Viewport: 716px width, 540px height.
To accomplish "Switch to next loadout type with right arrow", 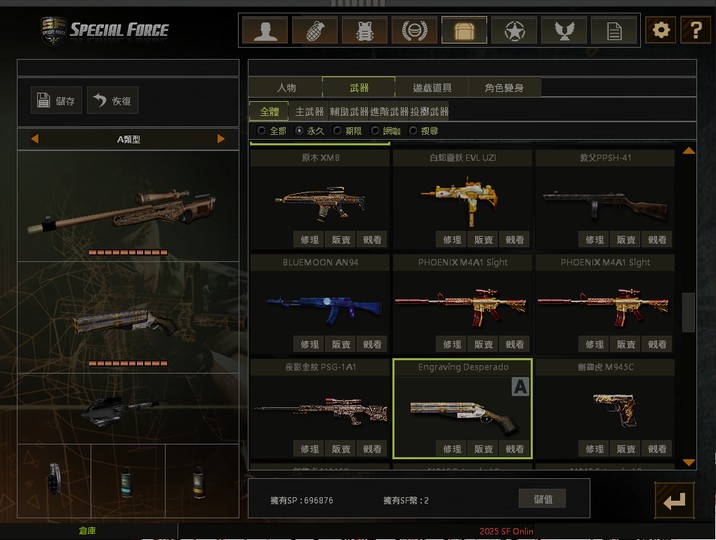I will (221, 139).
